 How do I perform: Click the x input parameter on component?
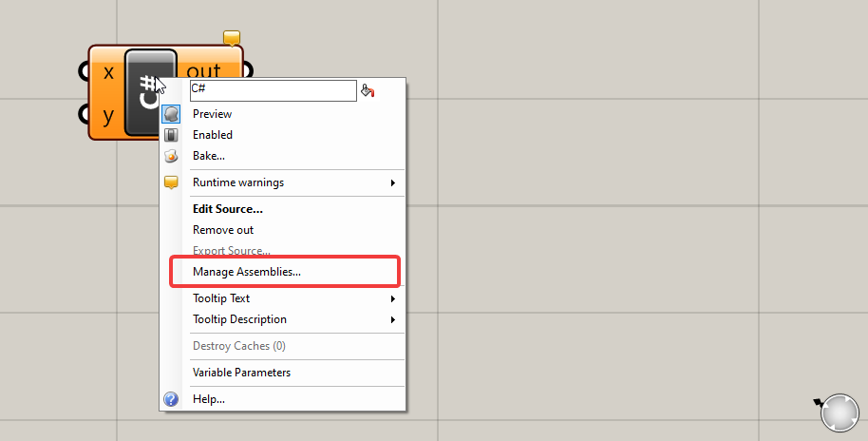tap(107, 72)
